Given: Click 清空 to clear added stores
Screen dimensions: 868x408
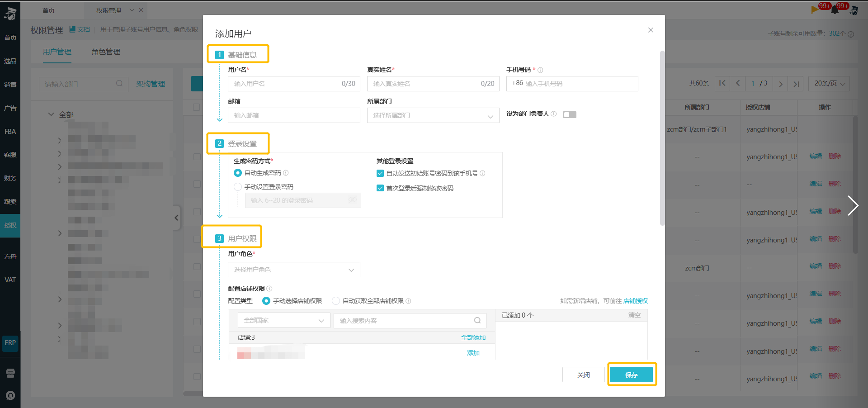Looking at the screenshot, I should (x=634, y=315).
